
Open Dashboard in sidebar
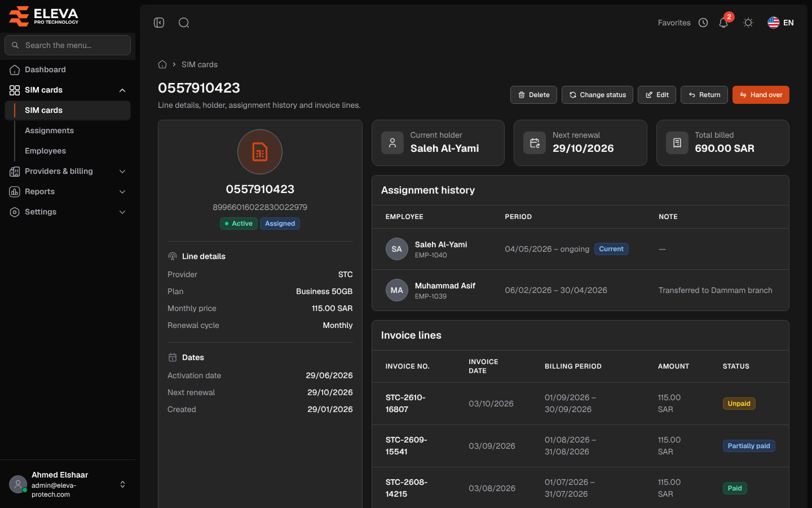coord(68,69)
